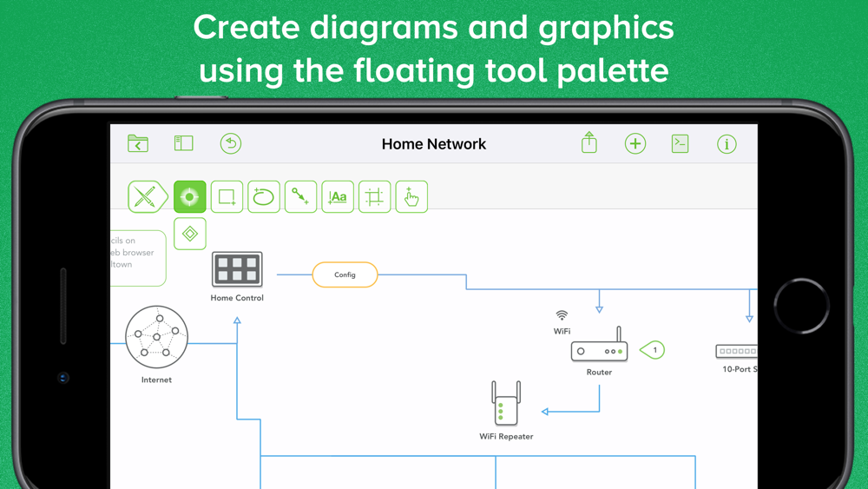Screen dimensions: 868x489
Task: Select the freehand lasso drawing tool
Action: point(264,196)
